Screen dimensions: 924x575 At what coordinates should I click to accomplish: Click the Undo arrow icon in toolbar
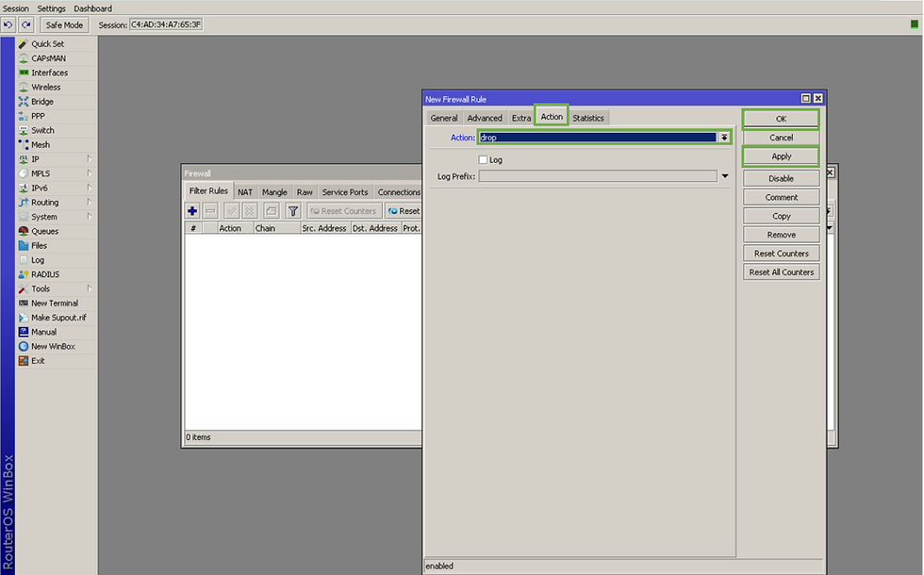click(8, 25)
